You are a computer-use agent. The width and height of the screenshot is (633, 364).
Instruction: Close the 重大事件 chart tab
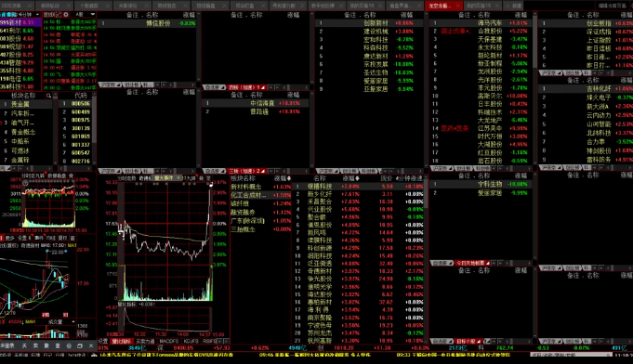click(178, 177)
